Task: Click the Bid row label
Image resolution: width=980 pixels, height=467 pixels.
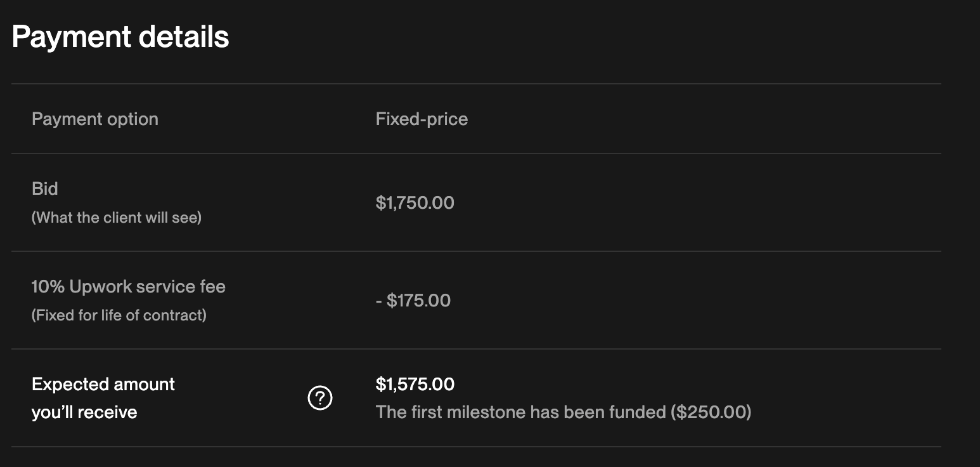Action: tap(45, 188)
